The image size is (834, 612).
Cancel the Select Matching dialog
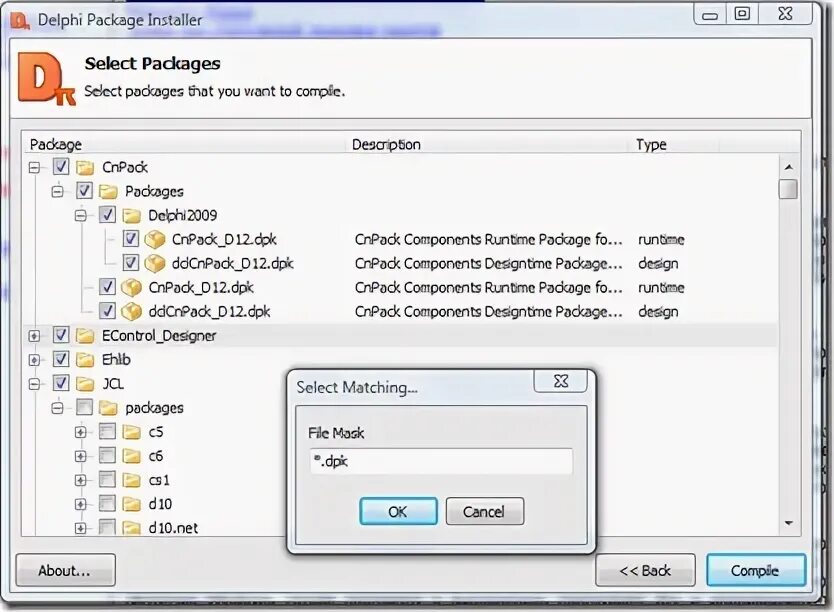point(485,512)
